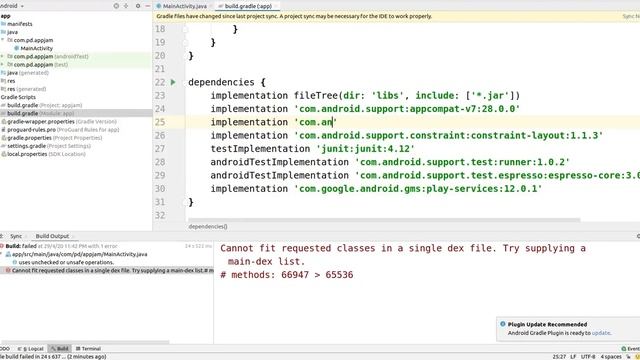Click fold marker at line 19

tap(185, 42)
